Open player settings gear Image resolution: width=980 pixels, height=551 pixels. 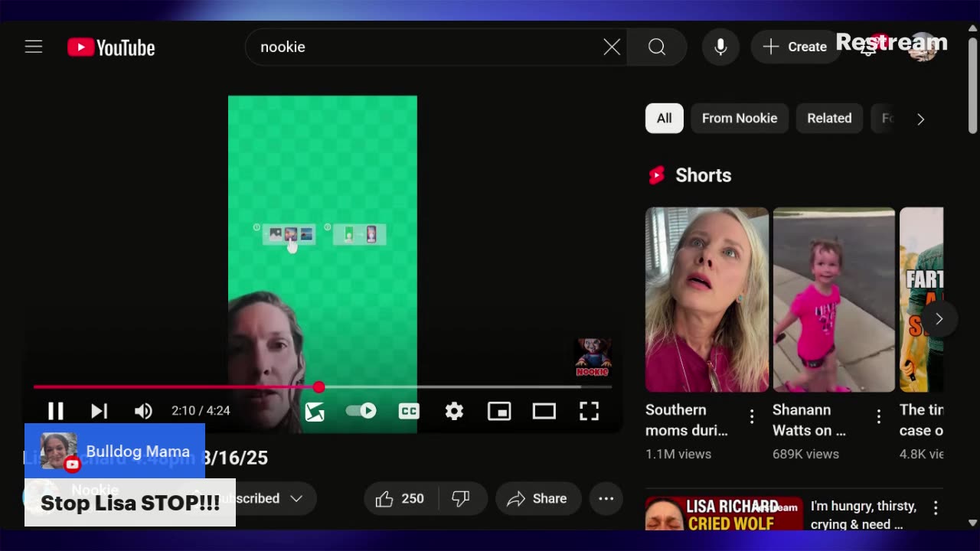pyautogui.click(x=454, y=411)
